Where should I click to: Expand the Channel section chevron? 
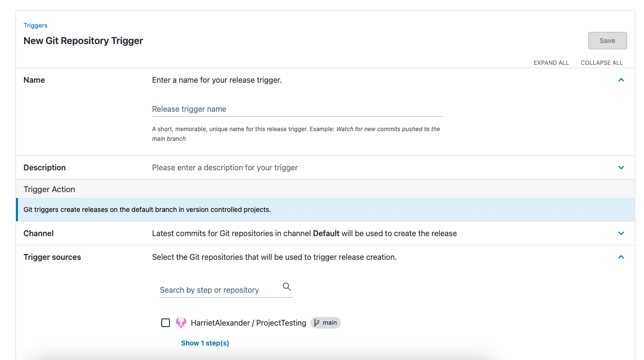(621, 233)
